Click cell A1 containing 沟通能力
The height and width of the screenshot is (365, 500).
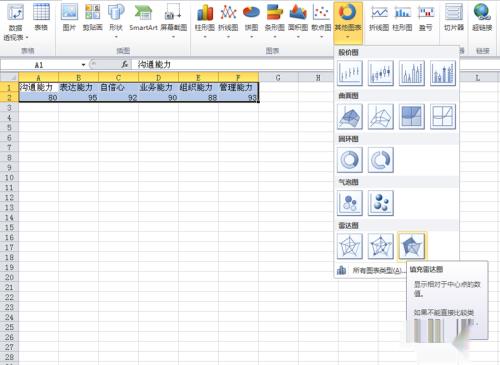coord(38,87)
